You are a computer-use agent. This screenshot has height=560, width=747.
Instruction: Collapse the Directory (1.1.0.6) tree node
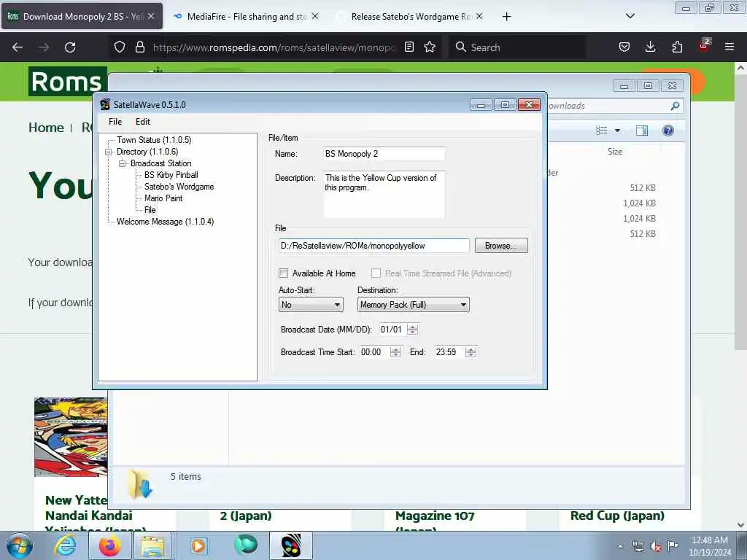(109, 152)
